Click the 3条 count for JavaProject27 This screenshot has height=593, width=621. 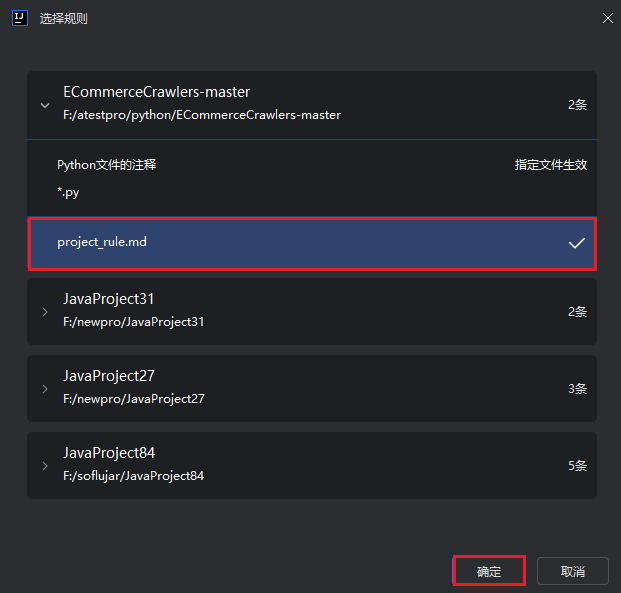pyautogui.click(x=577, y=388)
